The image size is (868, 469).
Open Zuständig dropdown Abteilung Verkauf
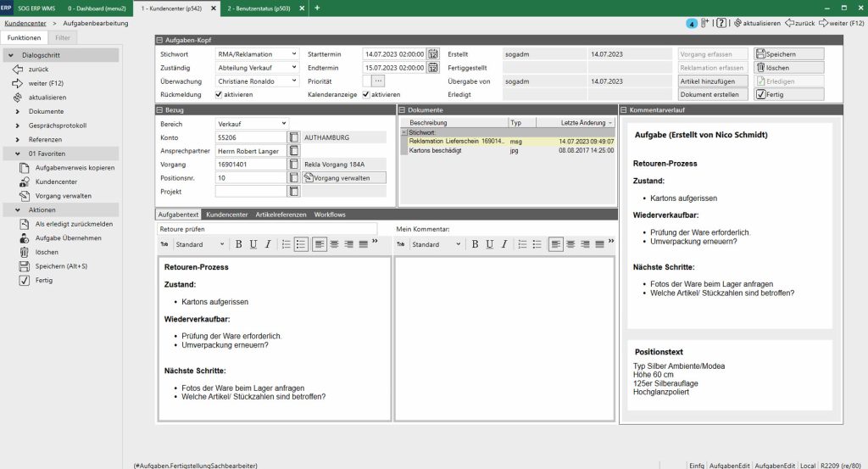coord(257,68)
